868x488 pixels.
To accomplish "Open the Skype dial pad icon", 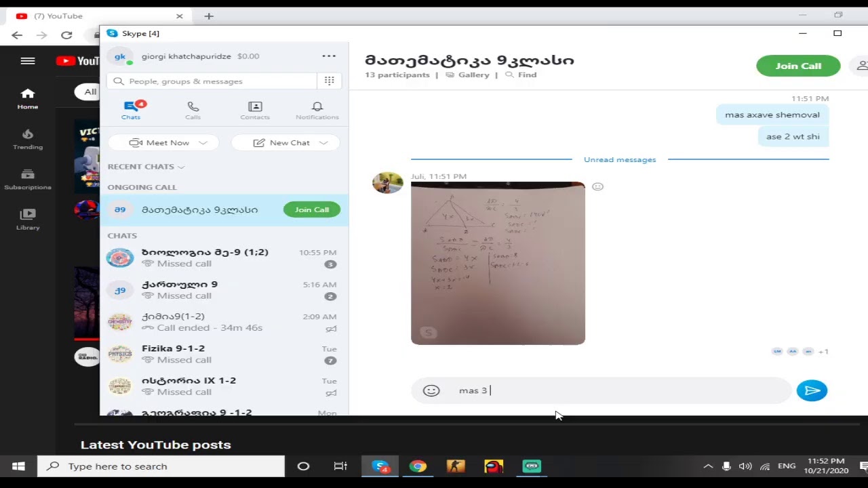I will click(330, 81).
